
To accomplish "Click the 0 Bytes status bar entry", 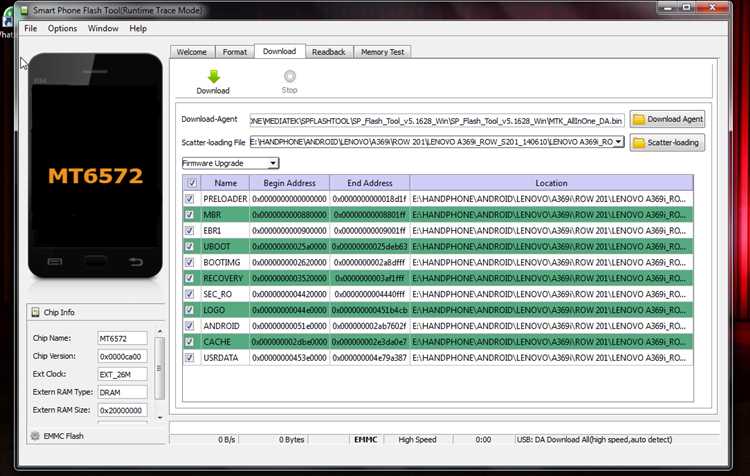I will pyautogui.click(x=291, y=439).
